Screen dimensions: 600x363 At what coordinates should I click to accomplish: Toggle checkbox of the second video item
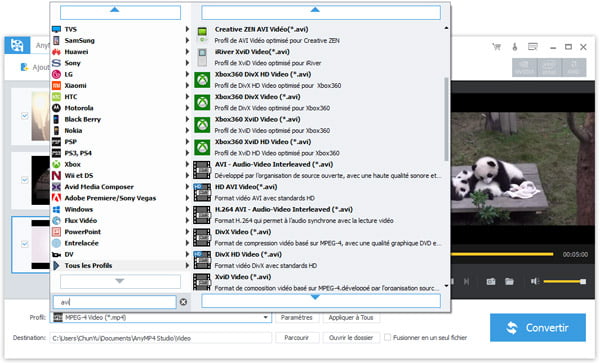[x=25, y=180]
